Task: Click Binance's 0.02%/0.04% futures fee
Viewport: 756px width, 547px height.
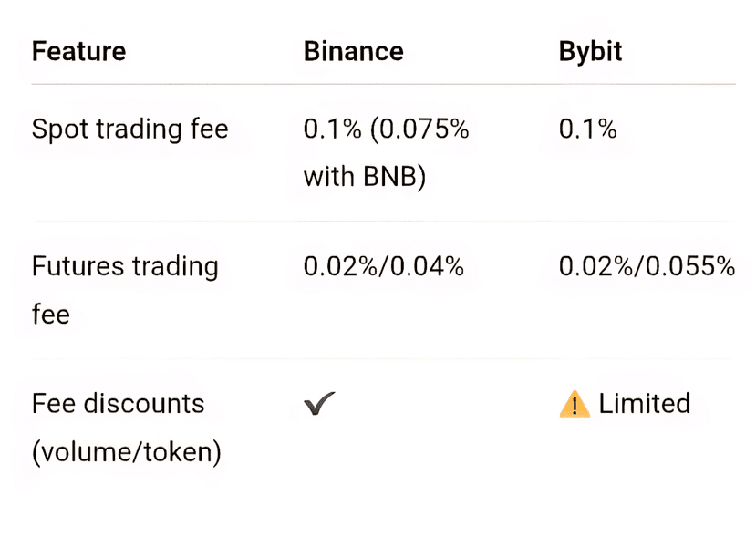Action: click(x=383, y=267)
